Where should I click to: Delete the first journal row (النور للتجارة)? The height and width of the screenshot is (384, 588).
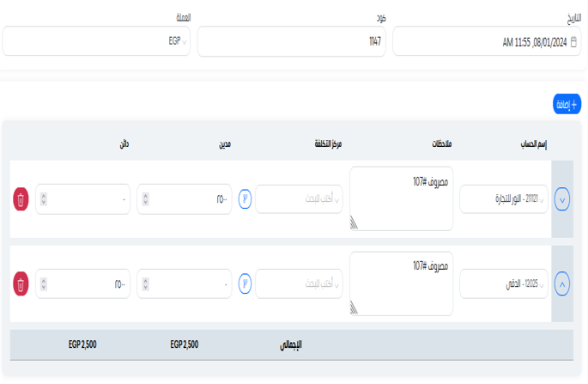point(21,199)
